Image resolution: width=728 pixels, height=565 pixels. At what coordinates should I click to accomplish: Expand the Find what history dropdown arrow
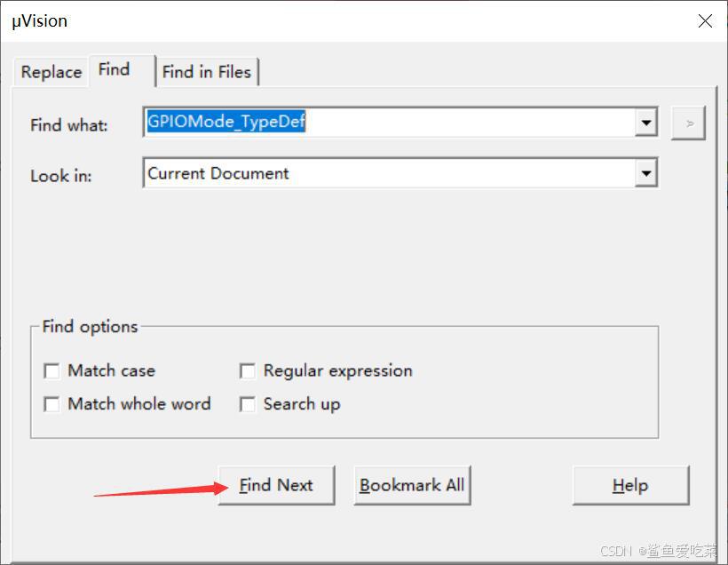coord(646,123)
